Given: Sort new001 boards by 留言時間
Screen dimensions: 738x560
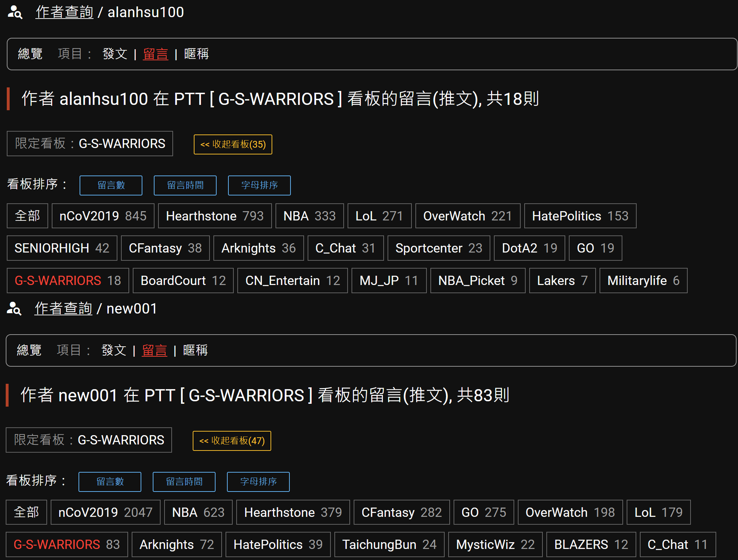Looking at the screenshot, I should coord(184,482).
